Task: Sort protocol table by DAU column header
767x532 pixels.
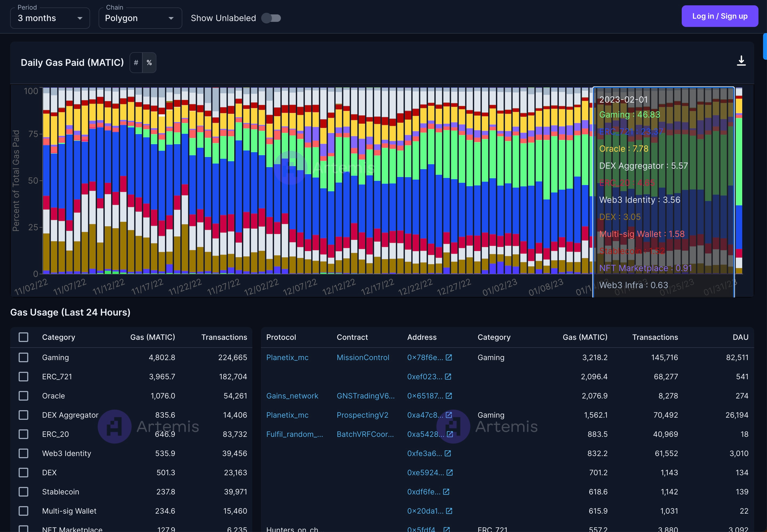Action: click(740, 337)
